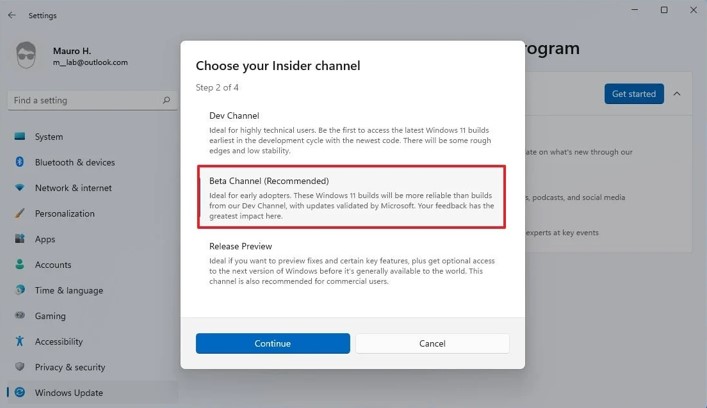This screenshot has width=707, height=408.
Task: Click the back arrow in Settings header
Action: 12,15
